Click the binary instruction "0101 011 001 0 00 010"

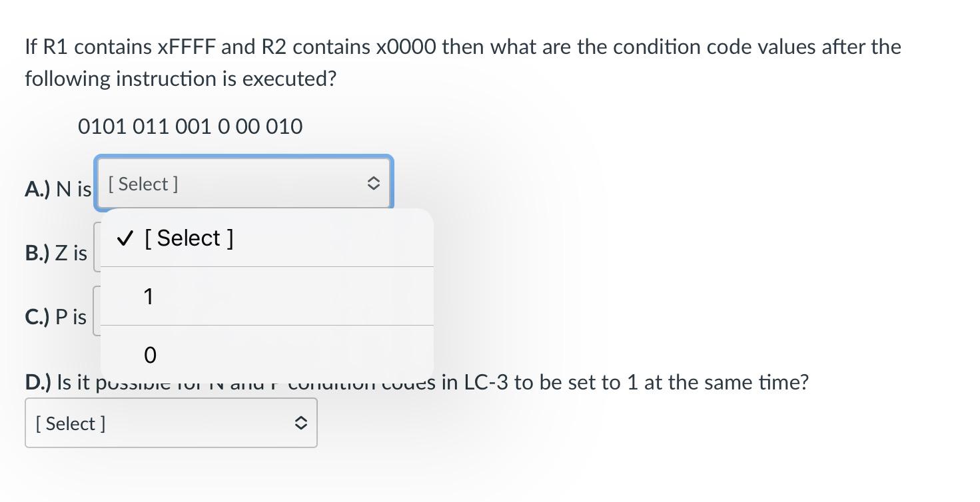(190, 126)
